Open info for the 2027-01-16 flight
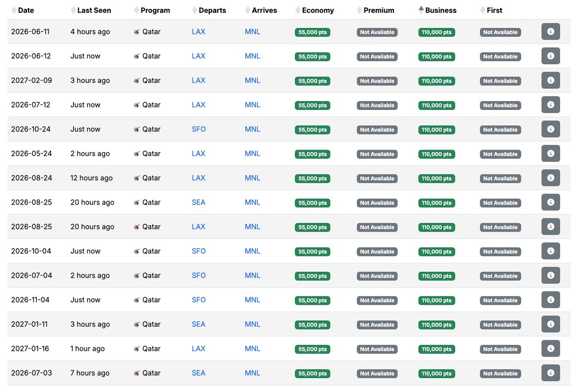 (x=550, y=348)
